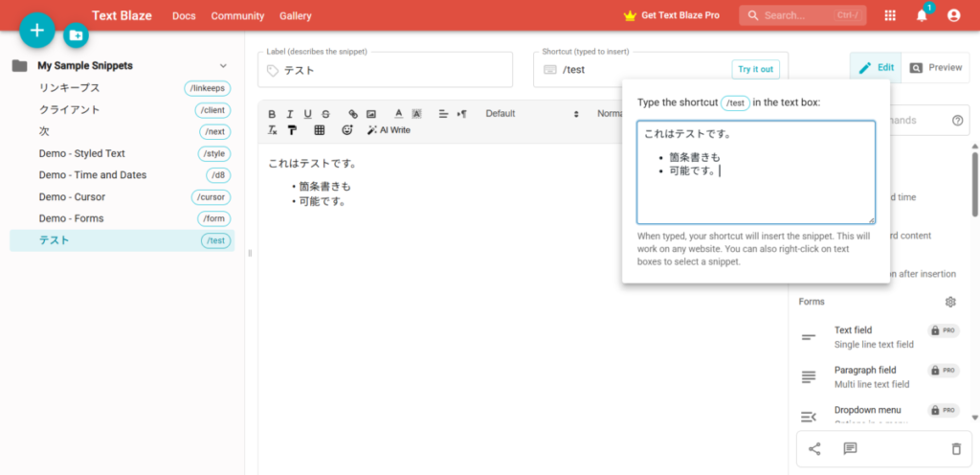Open the Default font dropdown

pos(531,114)
